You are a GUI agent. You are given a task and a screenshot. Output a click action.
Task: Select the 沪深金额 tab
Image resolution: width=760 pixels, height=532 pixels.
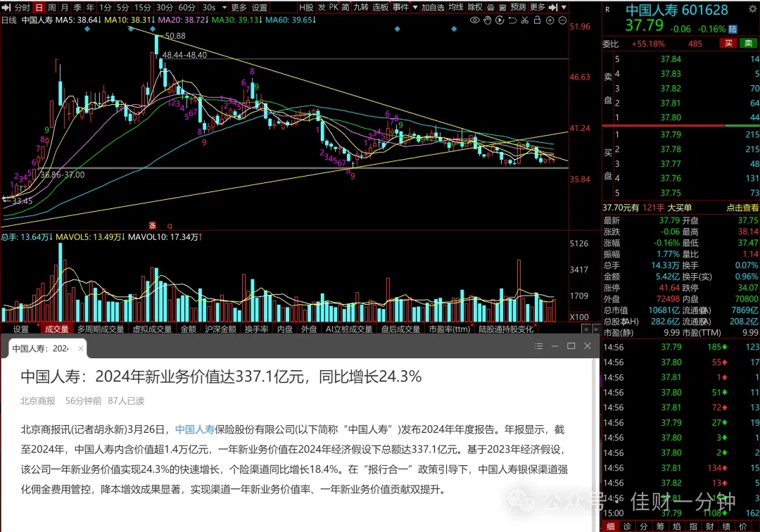(x=220, y=329)
